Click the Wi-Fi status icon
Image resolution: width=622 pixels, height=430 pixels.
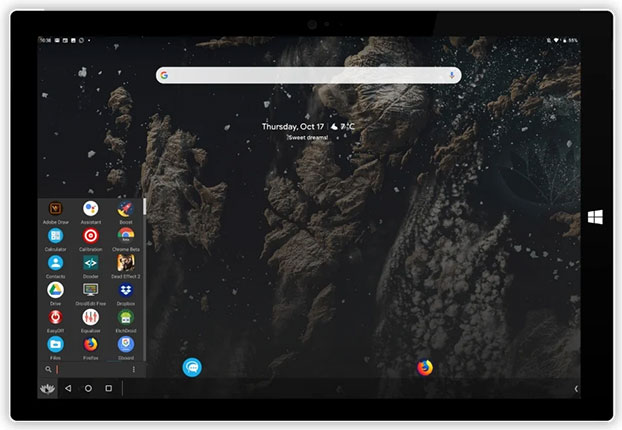point(556,40)
